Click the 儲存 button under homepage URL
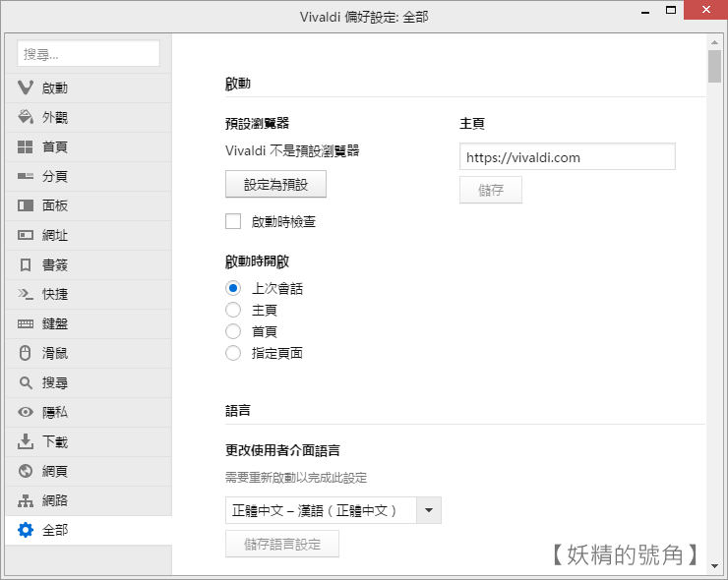Screen dimensions: 728x580 [x=491, y=190]
